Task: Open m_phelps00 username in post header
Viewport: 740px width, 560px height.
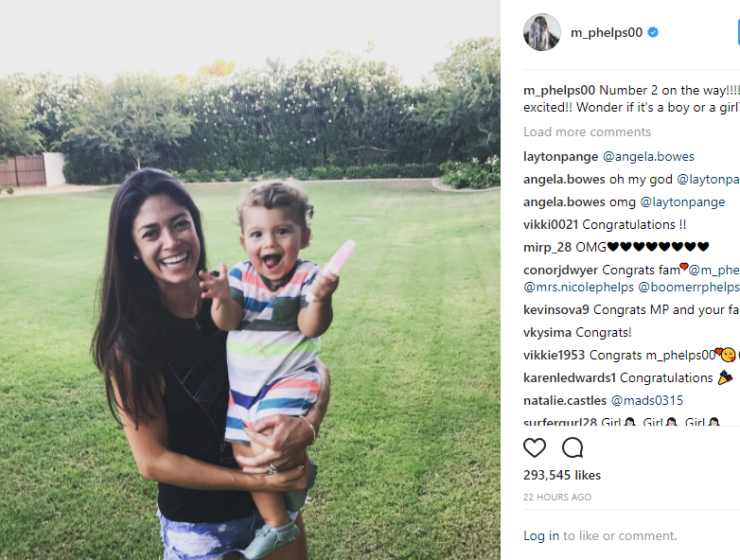Action: point(606,33)
